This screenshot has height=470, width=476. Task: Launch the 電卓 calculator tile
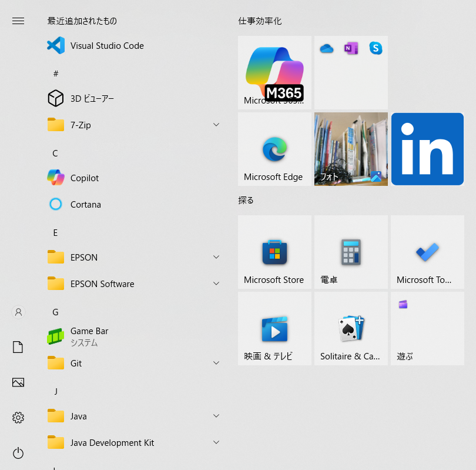[351, 252]
